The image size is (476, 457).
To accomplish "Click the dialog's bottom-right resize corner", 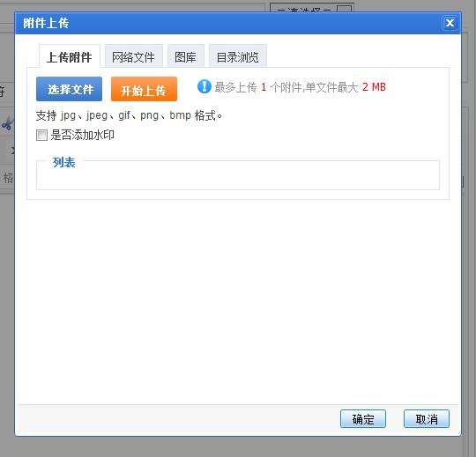I will point(458,433).
